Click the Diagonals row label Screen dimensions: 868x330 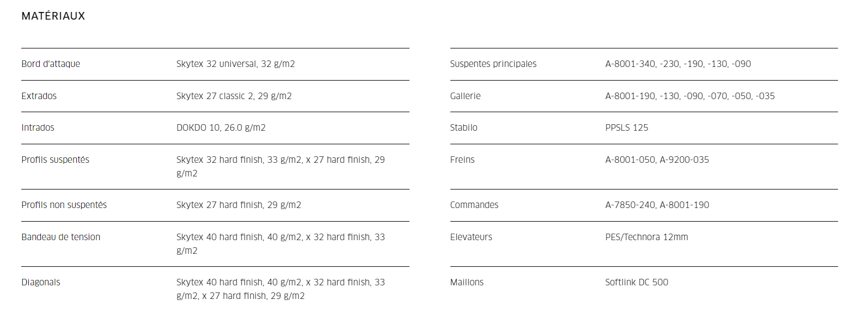click(41, 282)
